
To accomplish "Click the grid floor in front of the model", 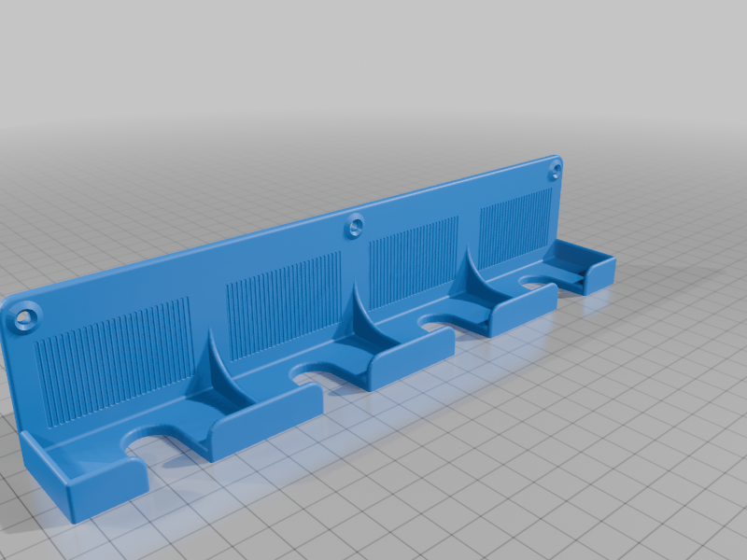I will point(467,467).
